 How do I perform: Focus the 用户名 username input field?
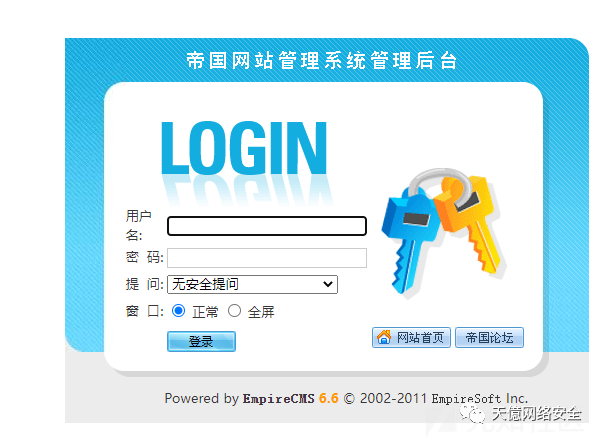[267, 226]
